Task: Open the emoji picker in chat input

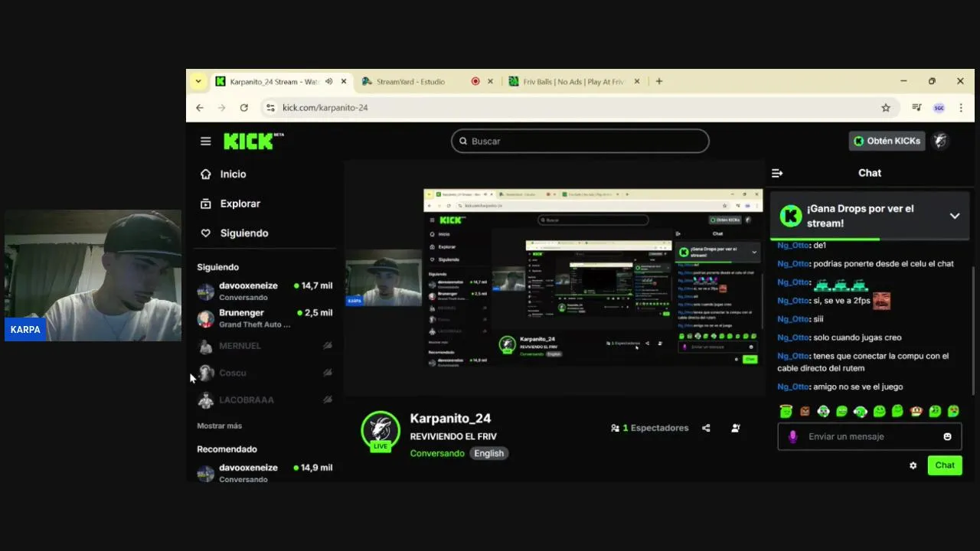Action: pyautogui.click(x=947, y=436)
